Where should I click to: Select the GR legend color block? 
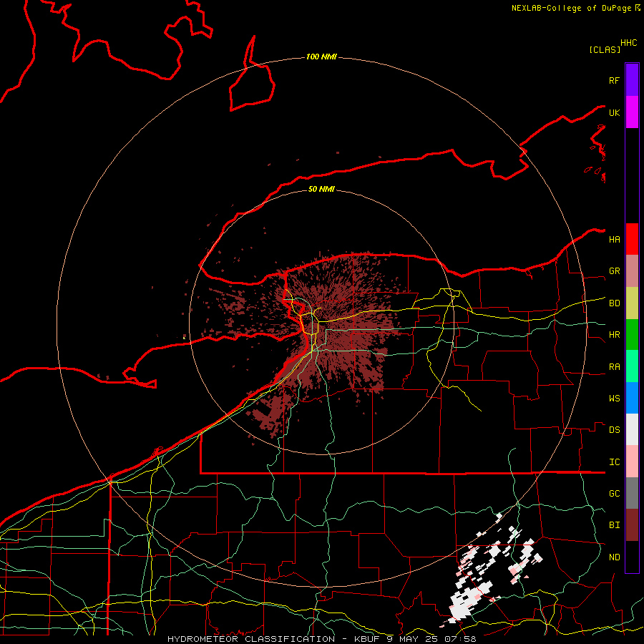tap(632, 271)
